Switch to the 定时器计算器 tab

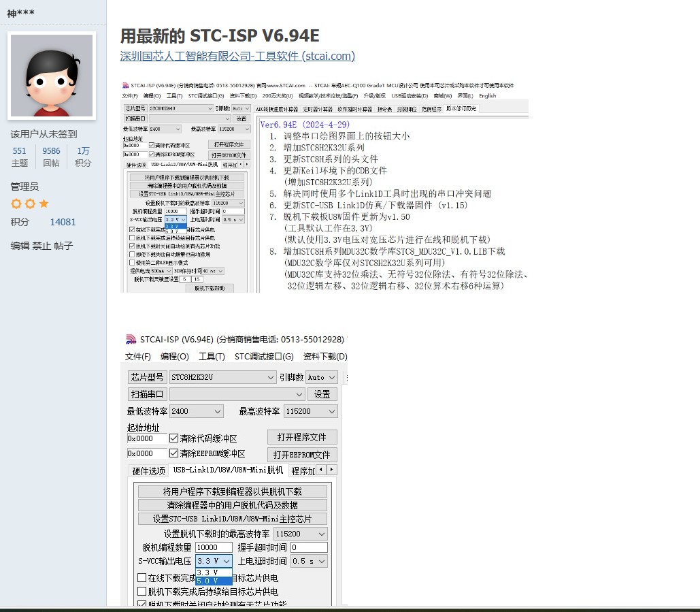point(318,109)
